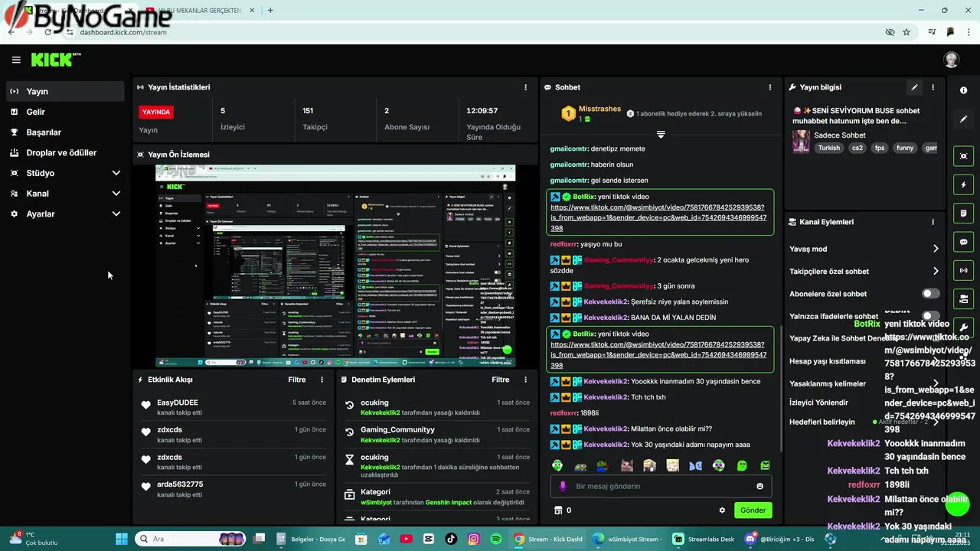Open more options for Denetim Eylemleri panel
This screenshot has width=980, height=551.
coord(525,380)
